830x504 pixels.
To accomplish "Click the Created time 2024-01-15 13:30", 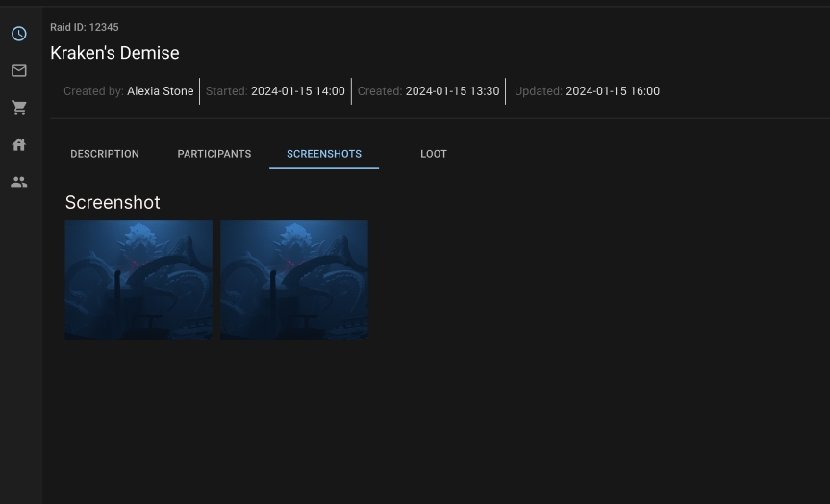I will pos(452,91).
